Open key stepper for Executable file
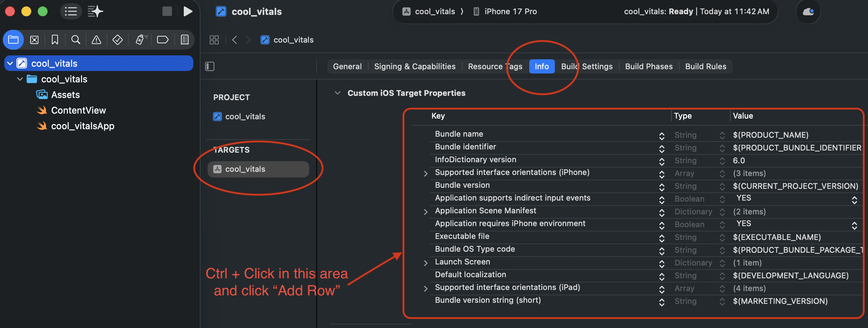The width and height of the screenshot is (868, 328). point(661,238)
